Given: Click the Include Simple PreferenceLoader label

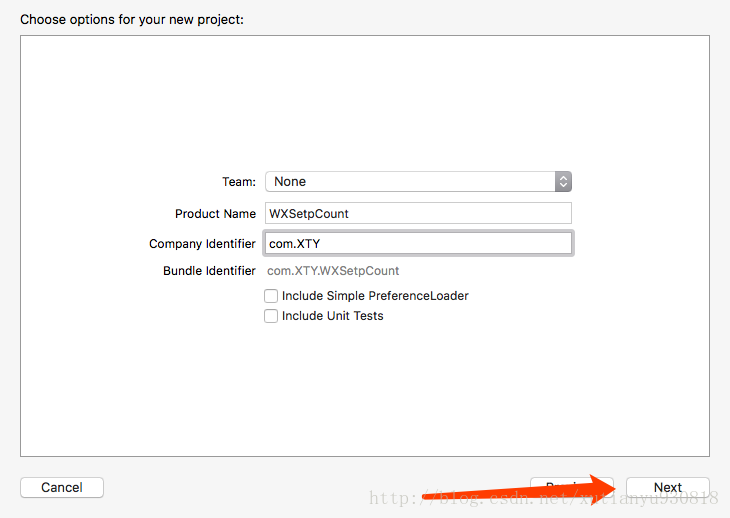Looking at the screenshot, I should 375,296.
